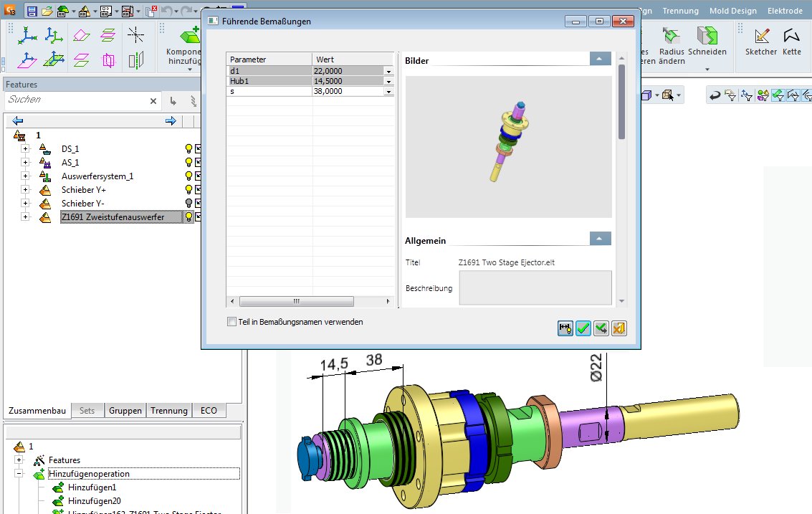Click the copy UCS double-axis icon

coord(54,35)
